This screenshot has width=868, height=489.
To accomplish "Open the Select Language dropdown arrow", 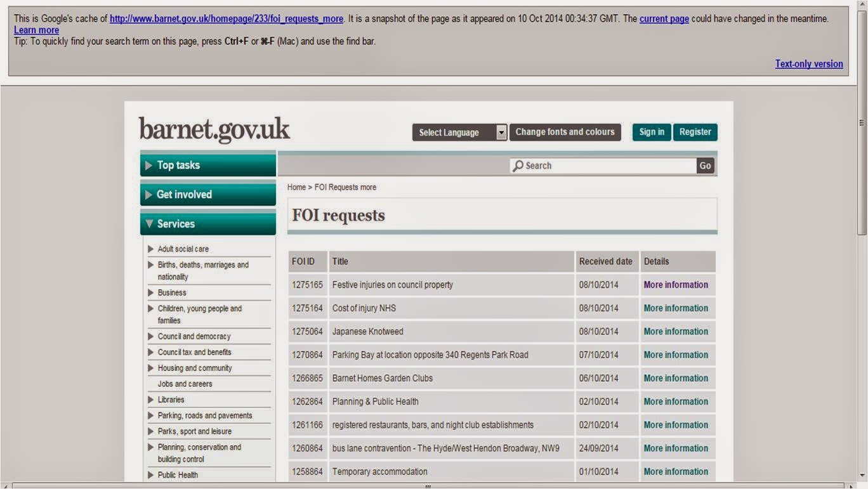I will (501, 132).
